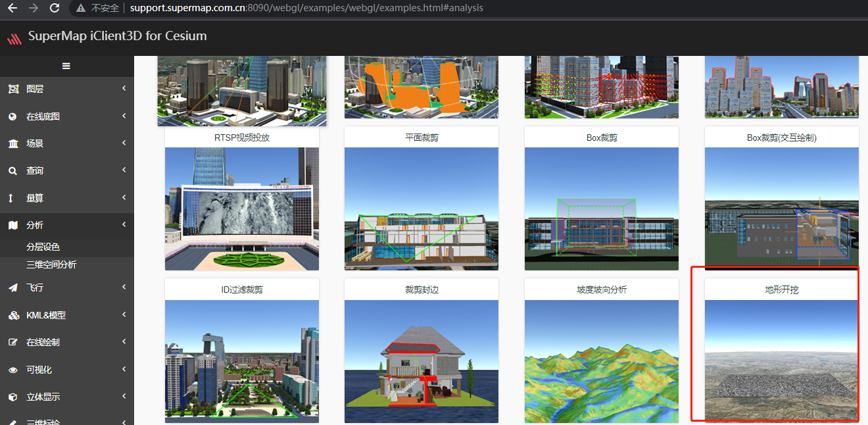Expand the 可视化 menu chevron
Screen dimensions: 868x425
pos(124,369)
